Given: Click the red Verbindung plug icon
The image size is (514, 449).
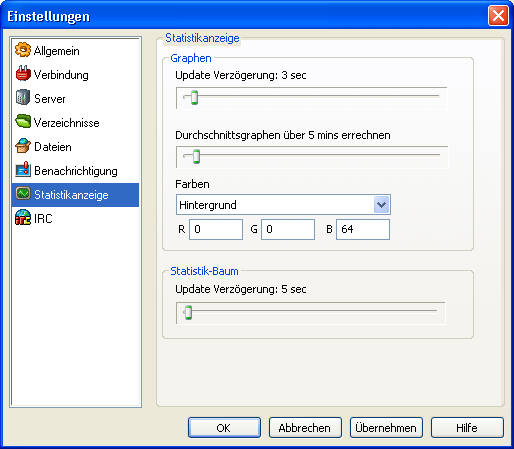Looking at the screenshot, I should [x=23, y=74].
